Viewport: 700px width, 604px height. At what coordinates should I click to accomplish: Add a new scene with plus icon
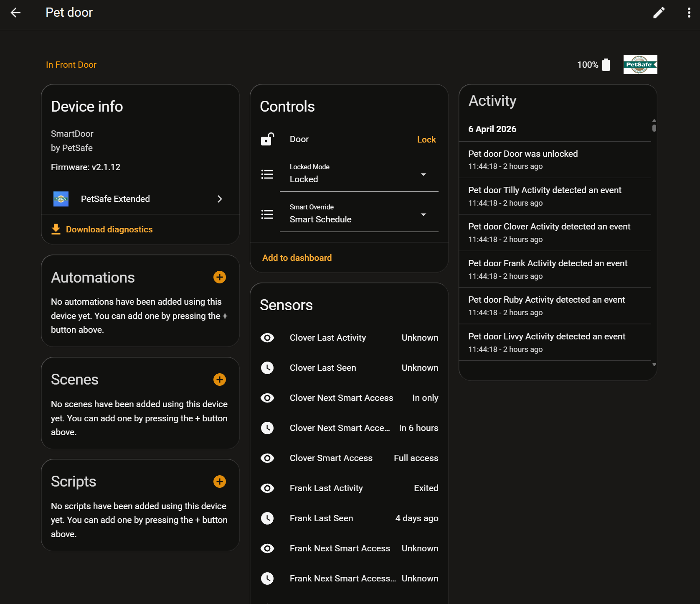pos(220,380)
